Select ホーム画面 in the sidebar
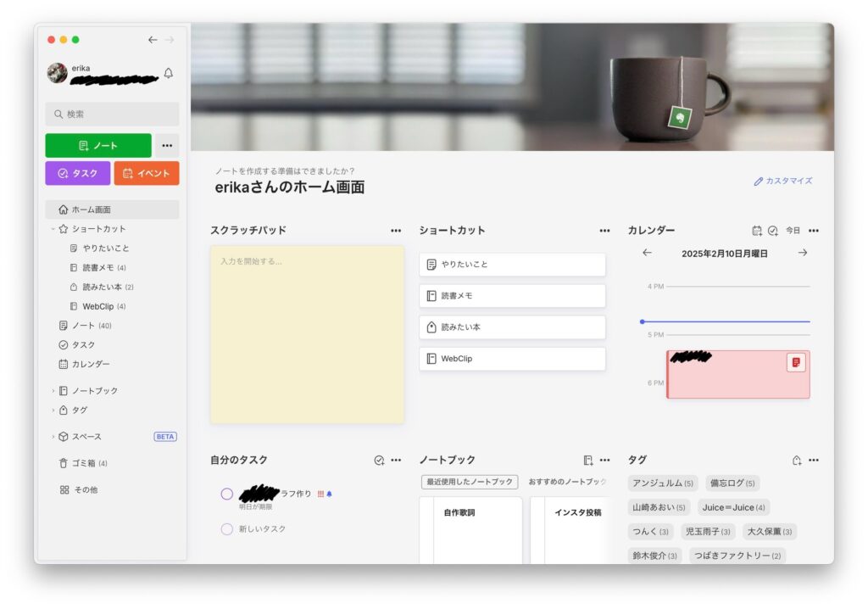 (x=113, y=210)
